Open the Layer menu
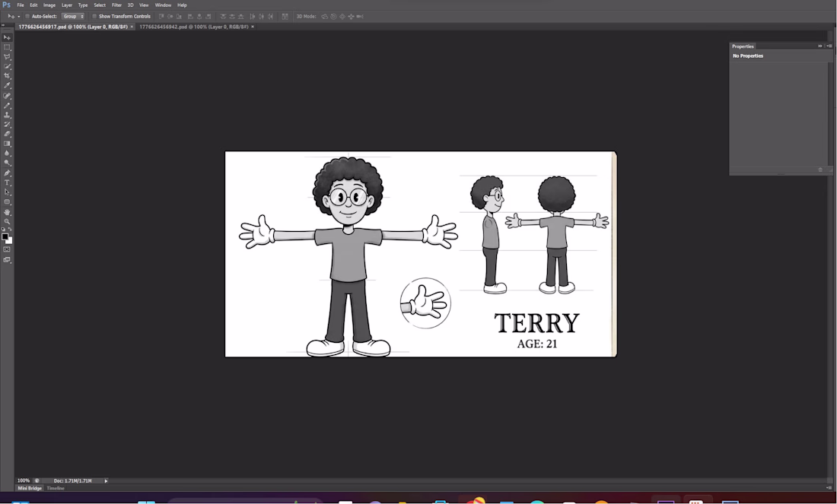The width and height of the screenshot is (837, 504). (x=67, y=5)
